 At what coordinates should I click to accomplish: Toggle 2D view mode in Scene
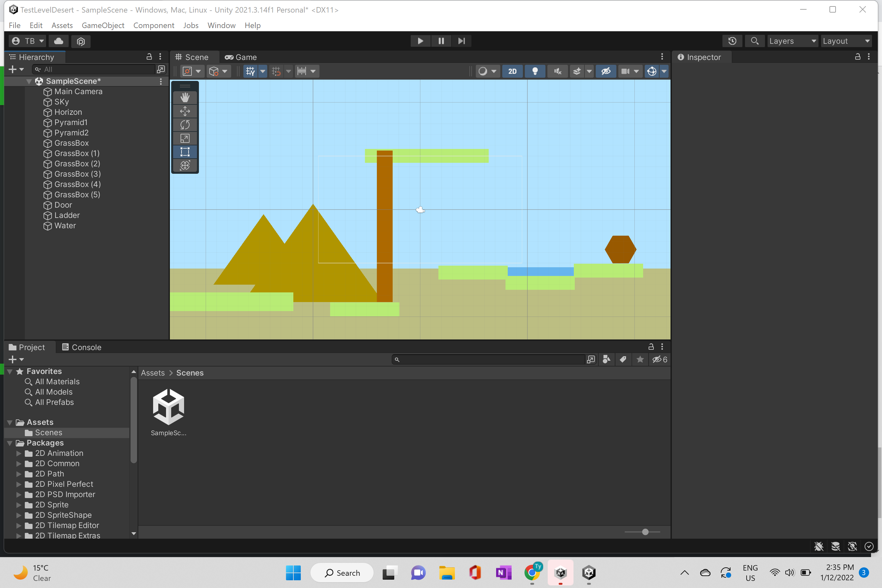pos(512,71)
